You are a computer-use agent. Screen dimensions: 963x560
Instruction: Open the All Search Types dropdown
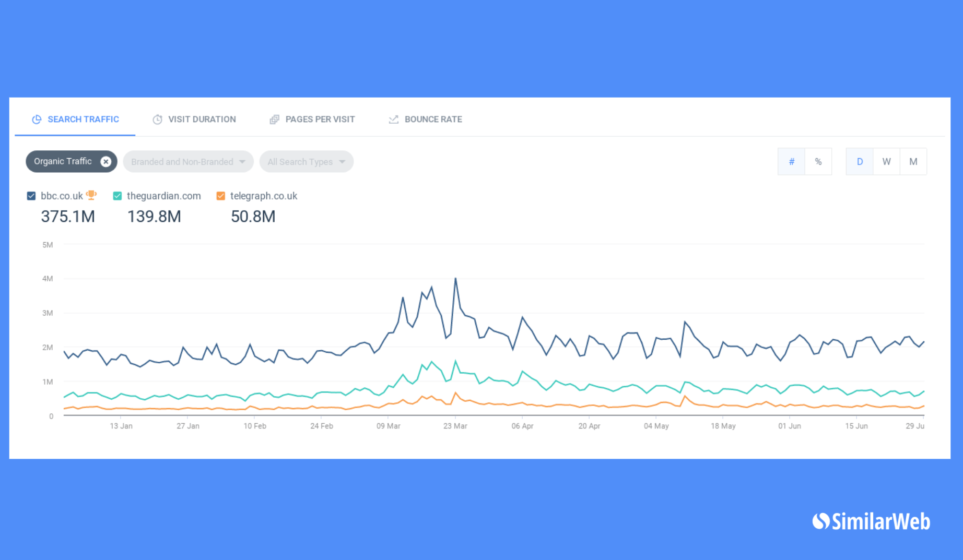coord(307,162)
